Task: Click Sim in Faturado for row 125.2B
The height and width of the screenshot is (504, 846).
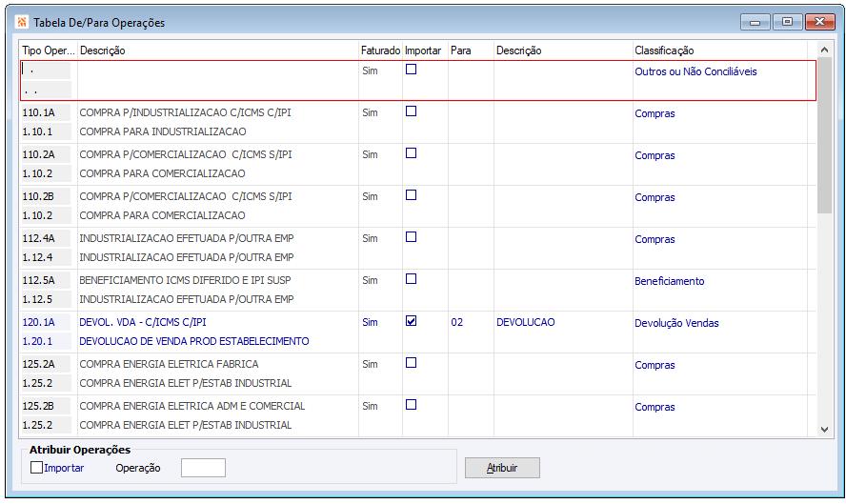Action: 370,406
